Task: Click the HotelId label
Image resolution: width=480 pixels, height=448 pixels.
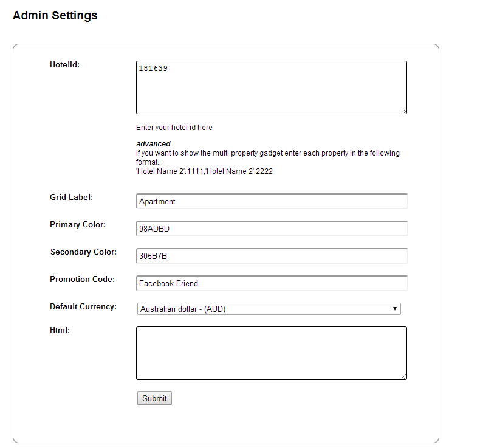Action: tap(64, 64)
